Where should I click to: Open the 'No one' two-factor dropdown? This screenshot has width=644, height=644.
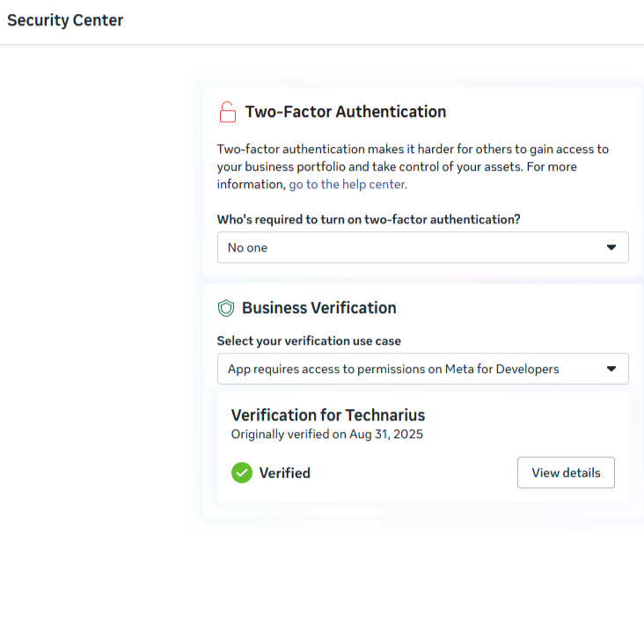point(422,247)
